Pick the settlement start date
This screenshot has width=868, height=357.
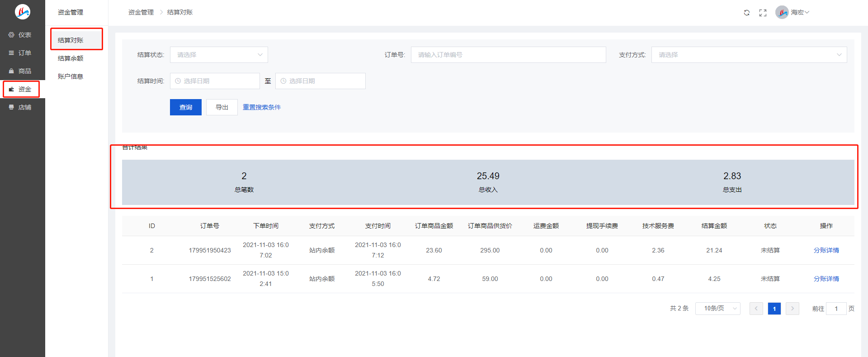pyautogui.click(x=215, y=81)
